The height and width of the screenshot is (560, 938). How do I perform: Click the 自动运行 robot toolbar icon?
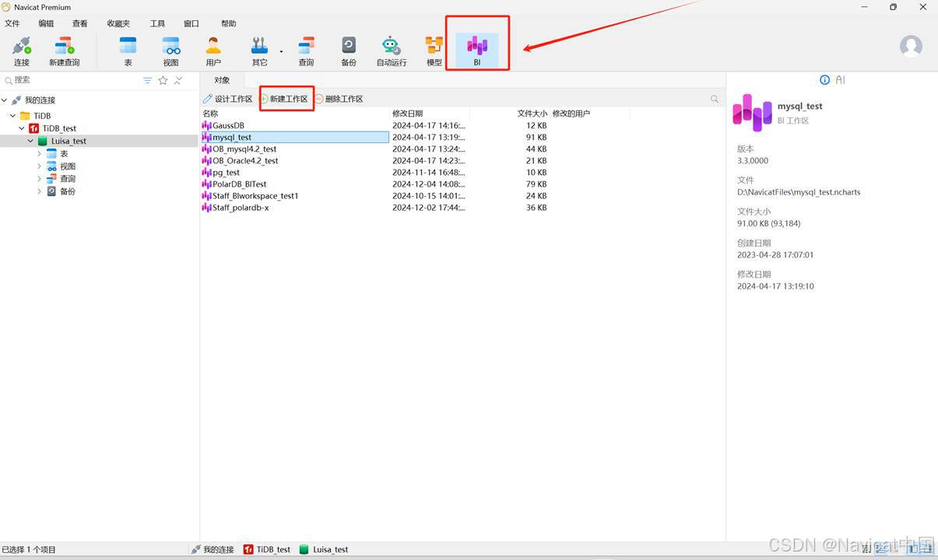(x=392, y=51)
